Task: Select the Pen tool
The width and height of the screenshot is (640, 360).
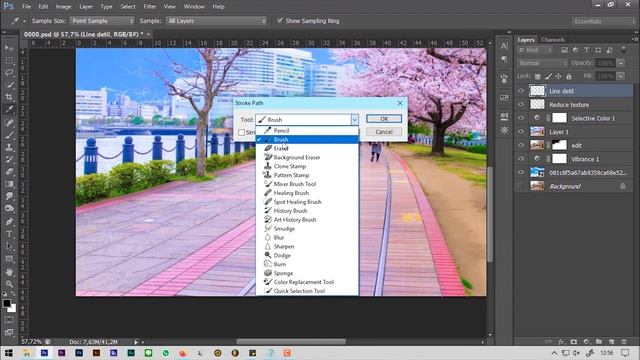Action: pyautogui.click(x=9, y=222)
